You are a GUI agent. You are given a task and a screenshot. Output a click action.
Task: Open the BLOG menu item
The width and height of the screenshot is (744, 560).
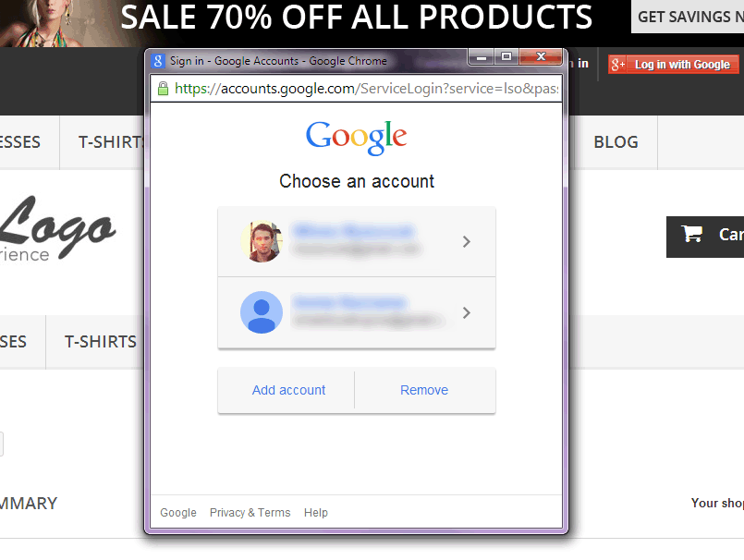[616, 142]
